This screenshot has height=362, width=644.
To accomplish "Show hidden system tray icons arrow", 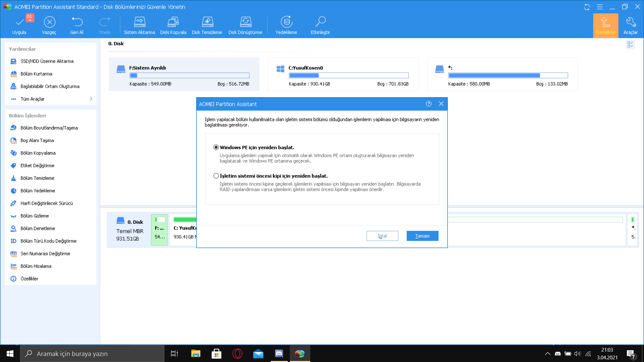I will (547, 354).
